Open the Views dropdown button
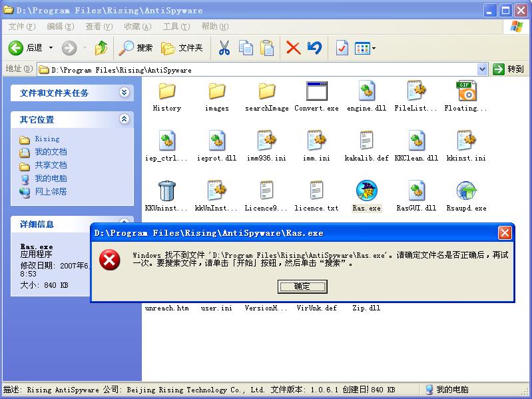This screenshot has height=399, width=532. pyautogui.click(x=365, y=48)
